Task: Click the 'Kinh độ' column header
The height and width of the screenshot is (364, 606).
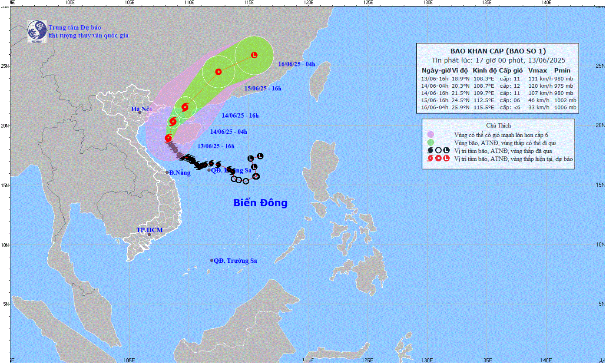Action: (x=485, y=70)
